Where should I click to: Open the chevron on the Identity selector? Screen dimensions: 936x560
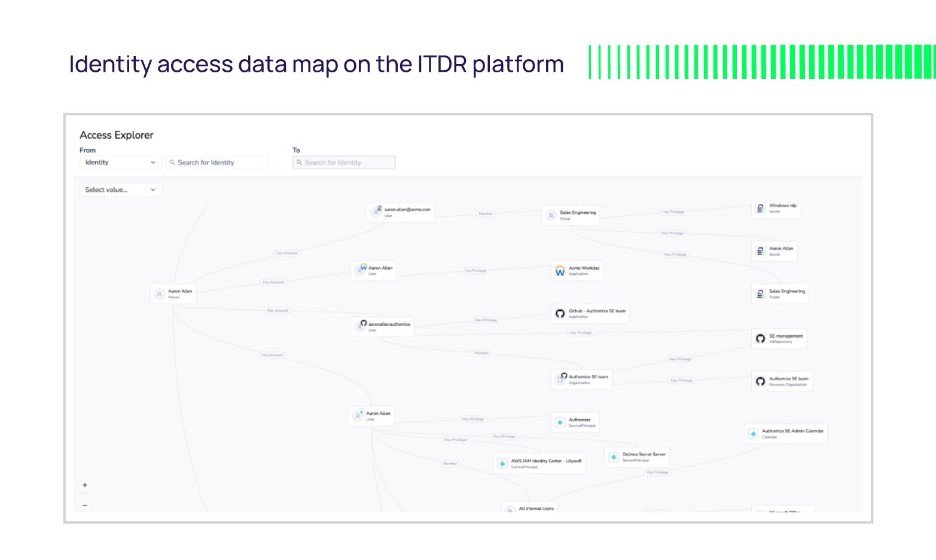click(153, 162)
